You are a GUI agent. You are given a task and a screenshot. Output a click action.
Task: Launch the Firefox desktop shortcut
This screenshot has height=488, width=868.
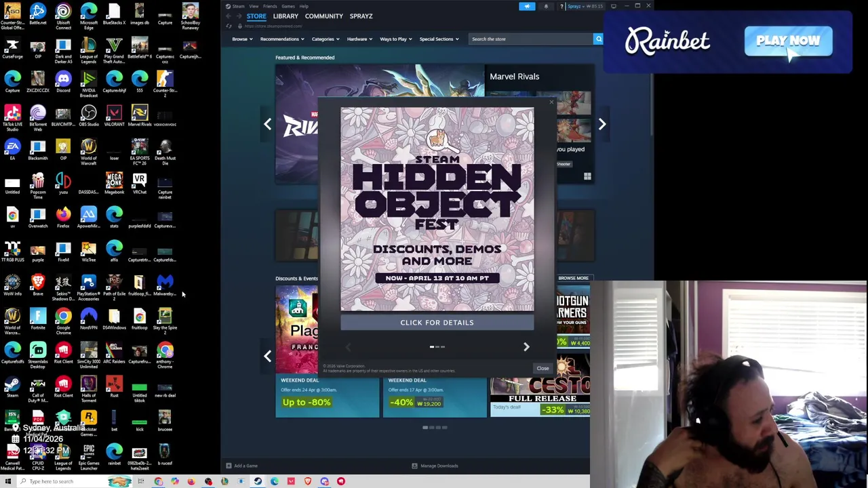(x=63, y=218)
